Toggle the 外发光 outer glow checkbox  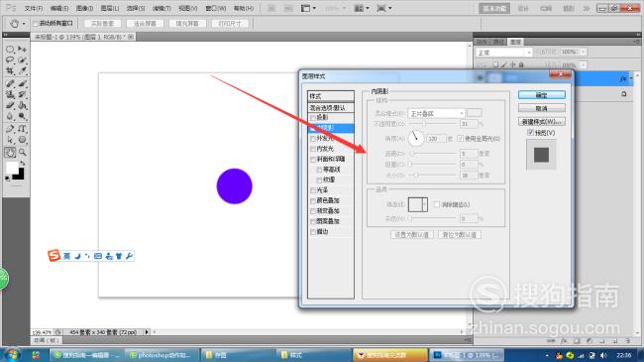pyautogui.click(x=313, y=139)
